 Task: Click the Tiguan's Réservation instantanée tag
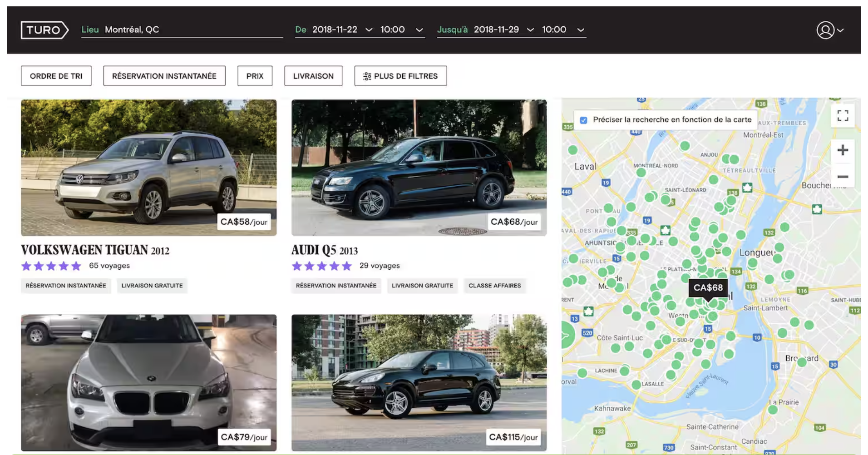click(x=66, y=286)
